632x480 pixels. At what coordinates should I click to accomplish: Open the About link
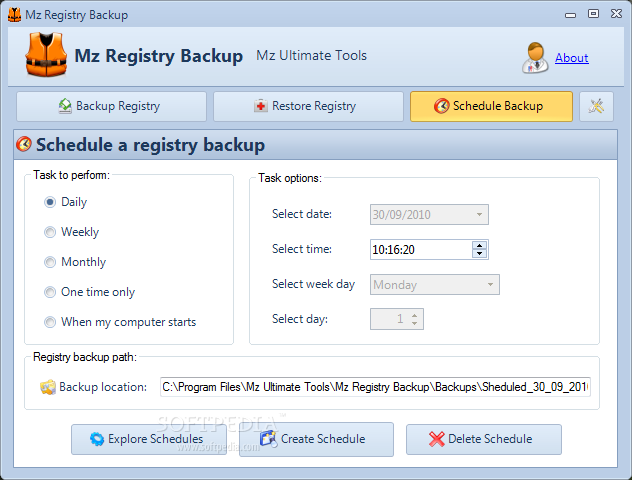[572, 58]
